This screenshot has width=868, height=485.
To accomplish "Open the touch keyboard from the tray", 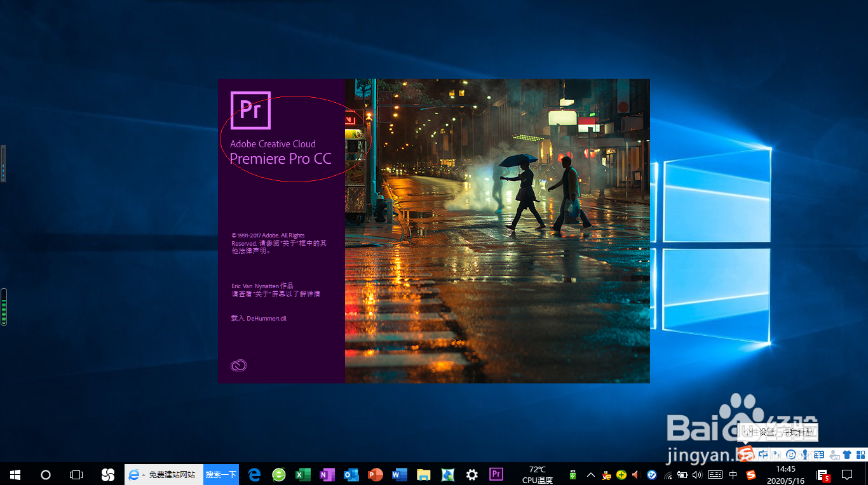I will pyautogui.click(x=715, y=474).
